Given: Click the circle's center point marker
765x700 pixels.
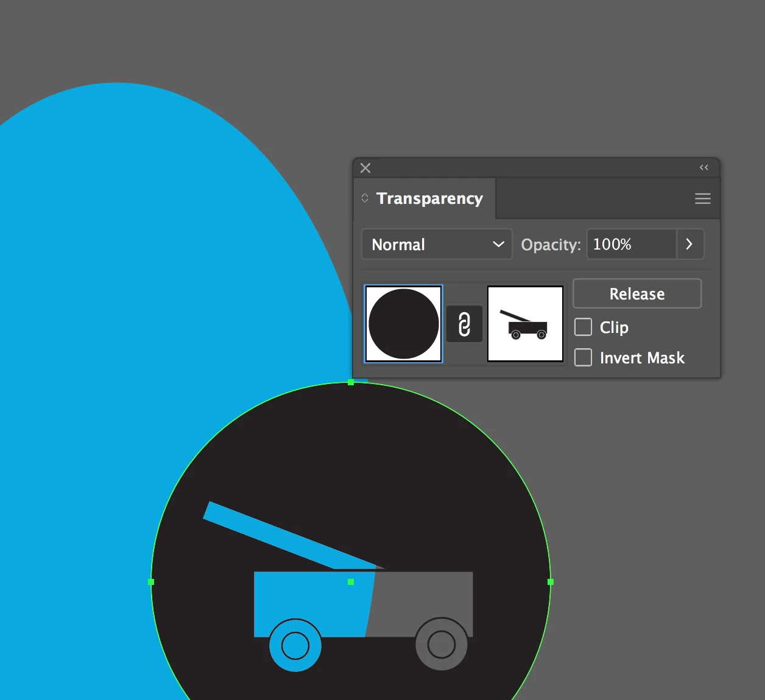Looking at the screenshot, I should [x=351, y=582].
